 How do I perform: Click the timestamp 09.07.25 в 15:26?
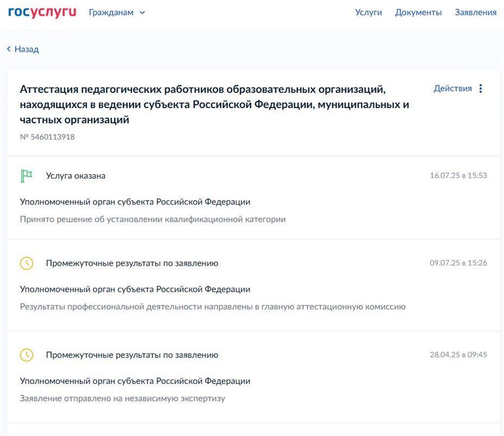(458, 263)
